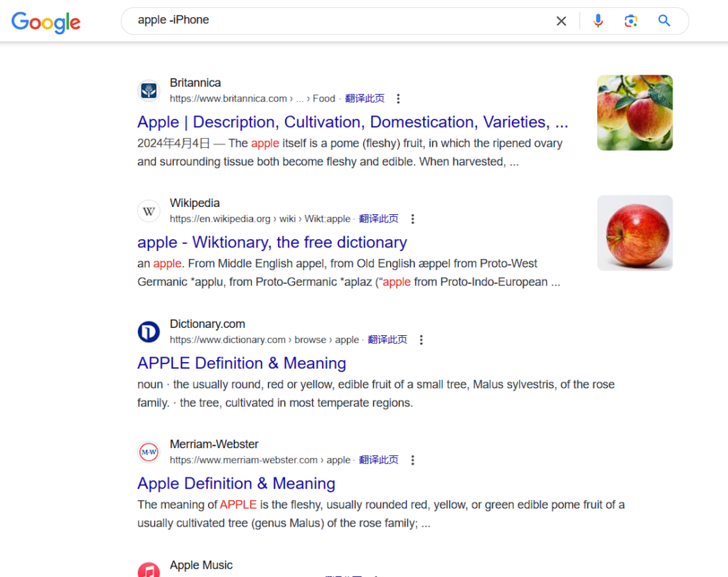Image resolution: width=728 pixels, height=577 pixels.
Task: Open more options for Merriam-Webster result
Action: pyautogui.click(x=412, y=460)
